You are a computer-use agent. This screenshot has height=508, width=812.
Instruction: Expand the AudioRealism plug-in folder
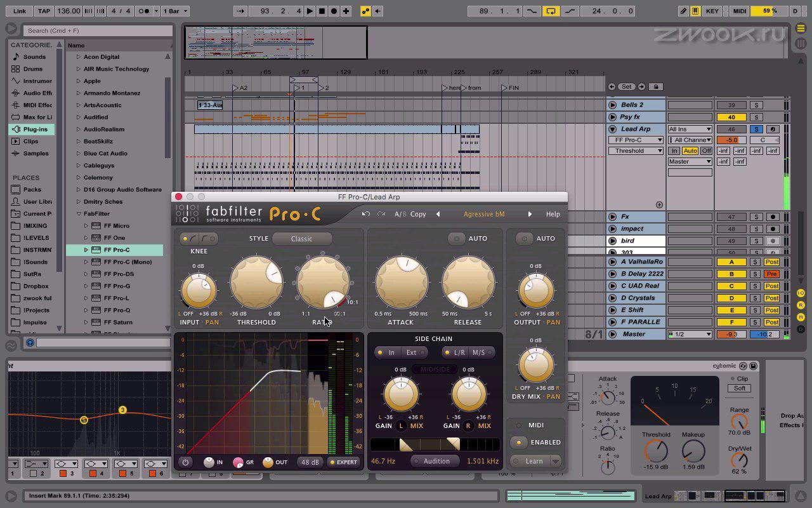pyautogui.click(x=79, y=130)
